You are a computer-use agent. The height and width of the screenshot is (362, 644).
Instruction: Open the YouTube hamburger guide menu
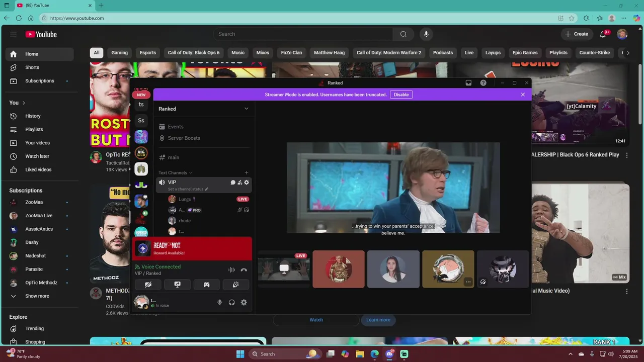14,34
